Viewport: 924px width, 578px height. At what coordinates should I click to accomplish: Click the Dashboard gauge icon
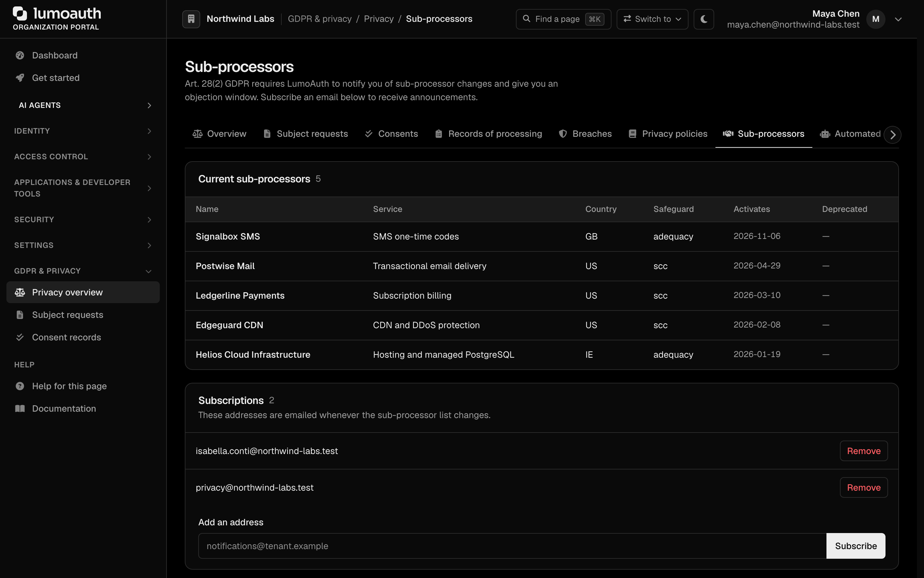[20, 56]
